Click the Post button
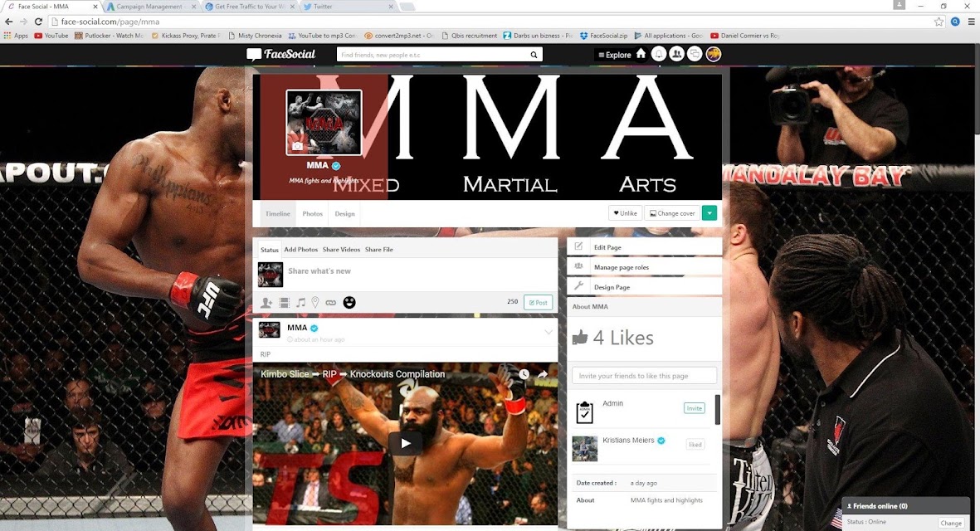This screenshot has height=531, width=980. point(538,302)
